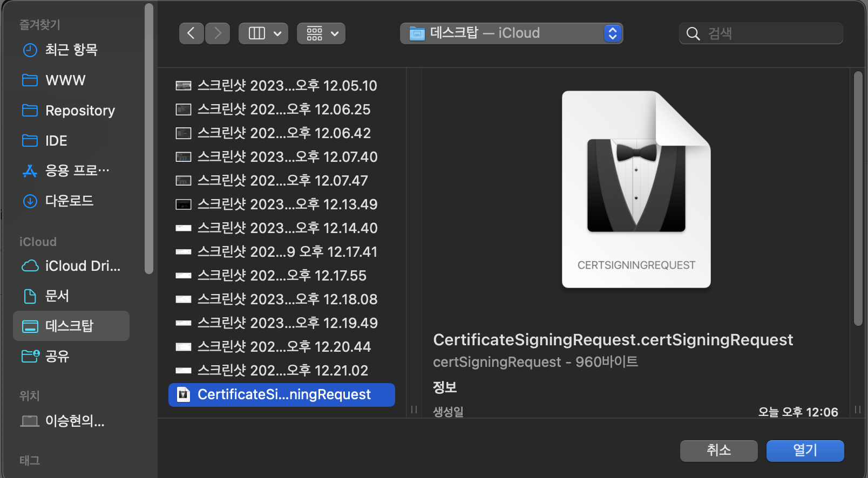Select screenshot file ending 12.17.55
Viewport: 868px width, 478px height.
pos(282,276)
